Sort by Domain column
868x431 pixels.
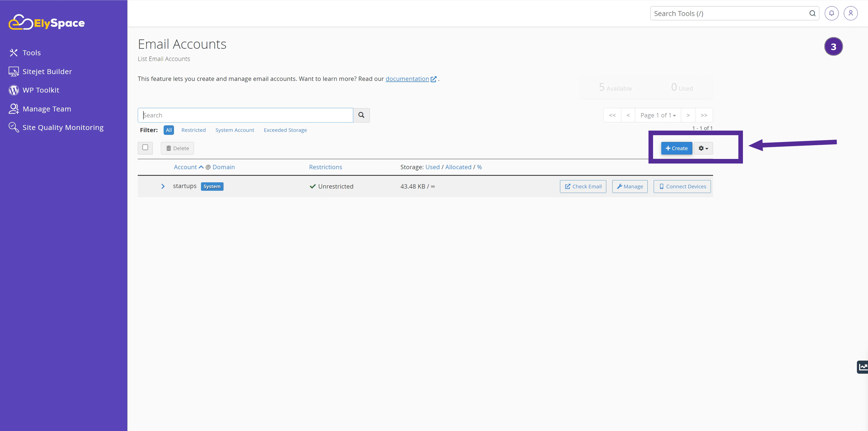pos(224,167)
